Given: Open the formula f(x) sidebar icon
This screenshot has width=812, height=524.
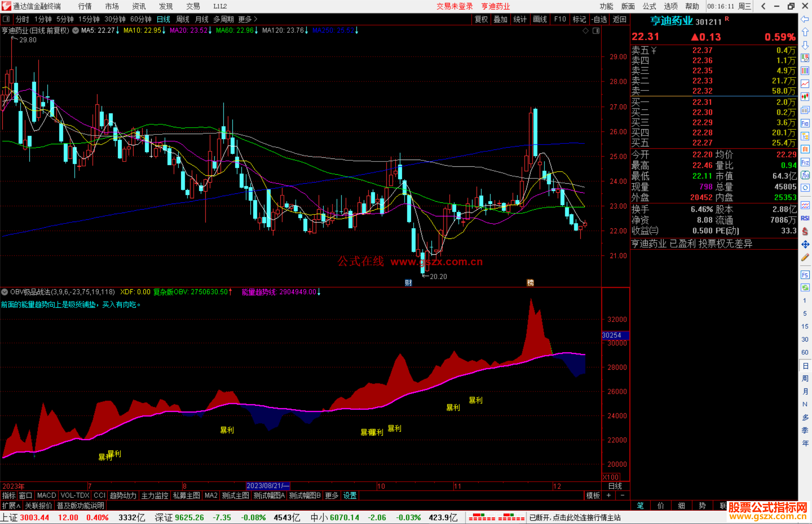Looking at the screenshot, I should [x=805, y=175].
